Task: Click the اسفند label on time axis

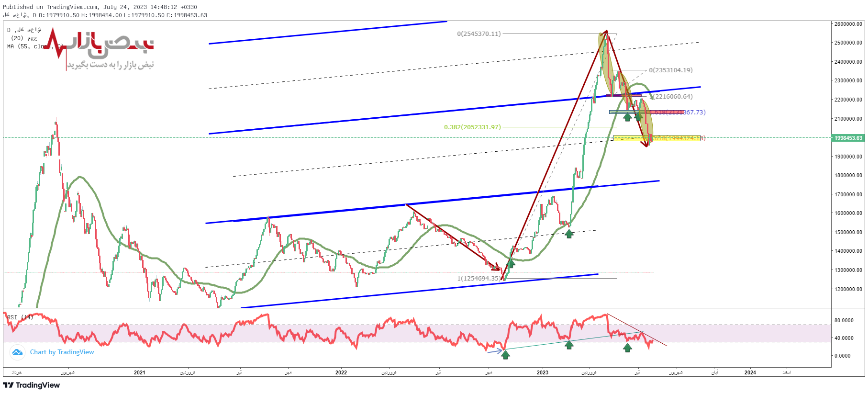Action: 786,372
